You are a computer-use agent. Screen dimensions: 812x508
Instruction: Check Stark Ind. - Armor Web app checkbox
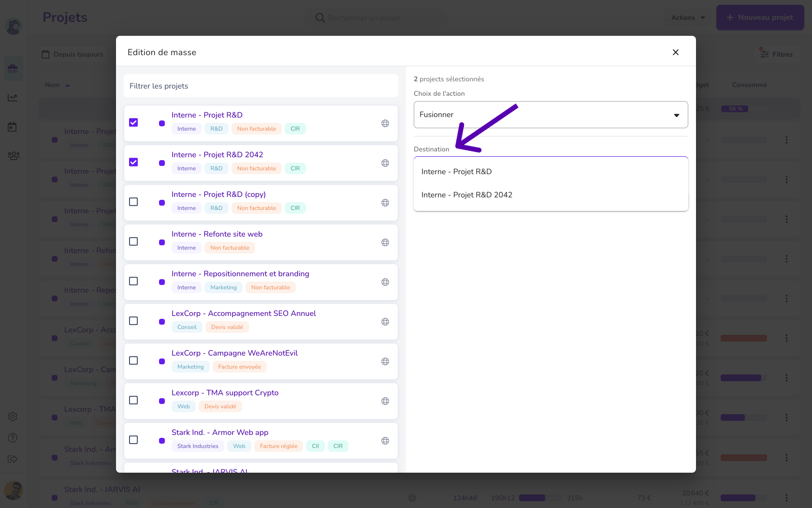click(133, 440)
